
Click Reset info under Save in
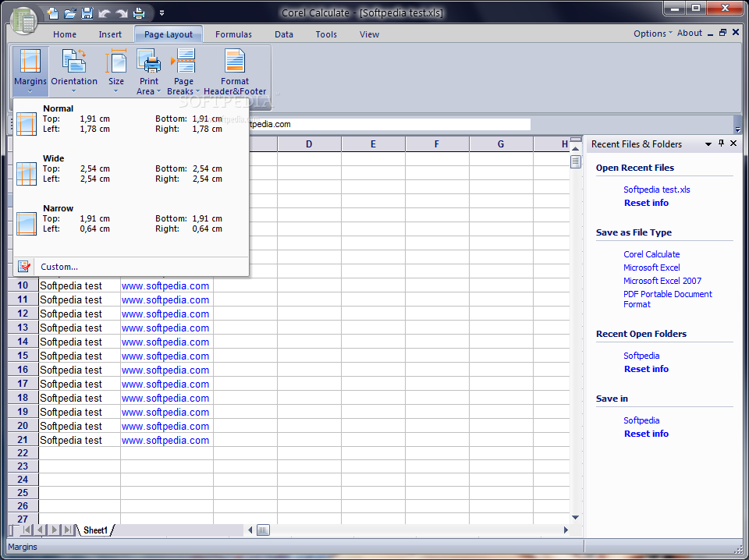tap(646, 434)
